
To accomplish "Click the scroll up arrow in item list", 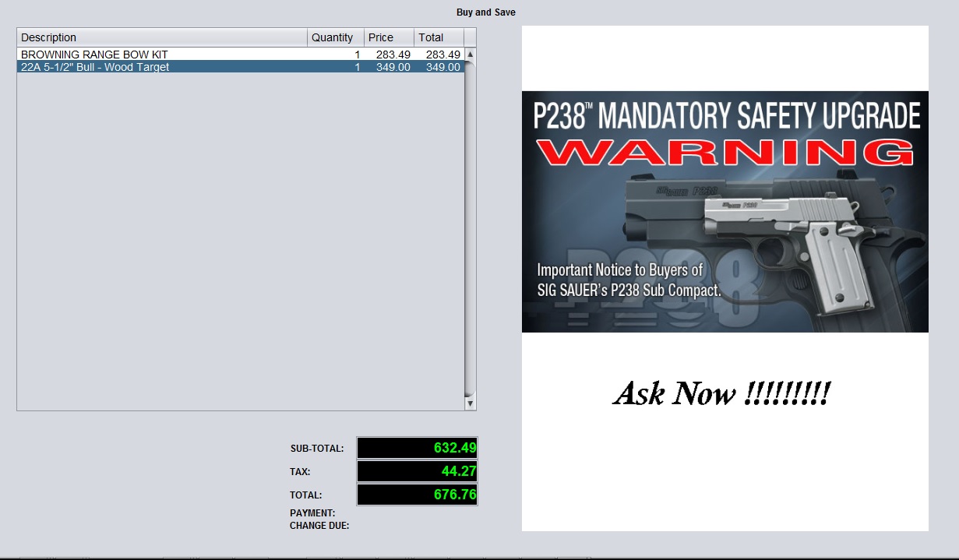I will click(x=470, y=55).
